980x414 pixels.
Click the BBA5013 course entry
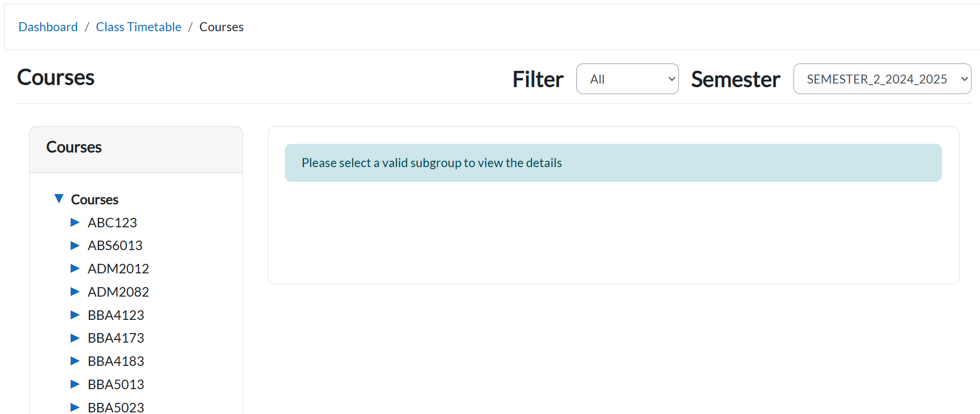point(116,384)
